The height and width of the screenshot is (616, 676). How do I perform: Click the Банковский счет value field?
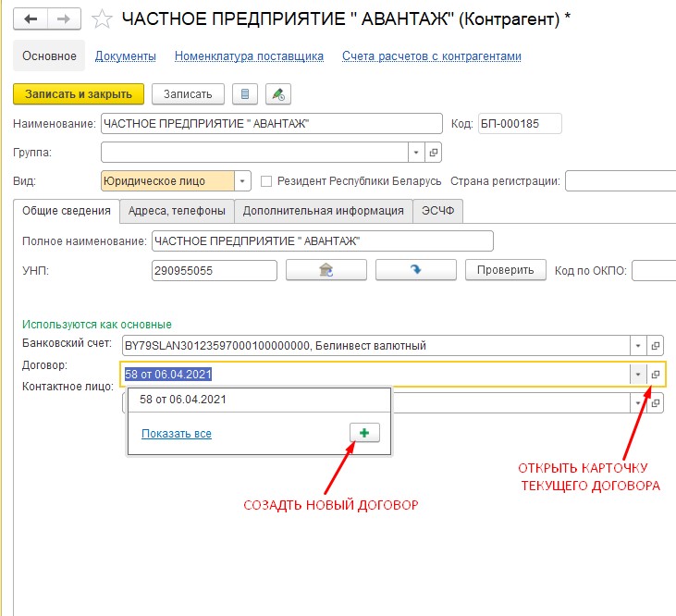[x=376, y=346]
